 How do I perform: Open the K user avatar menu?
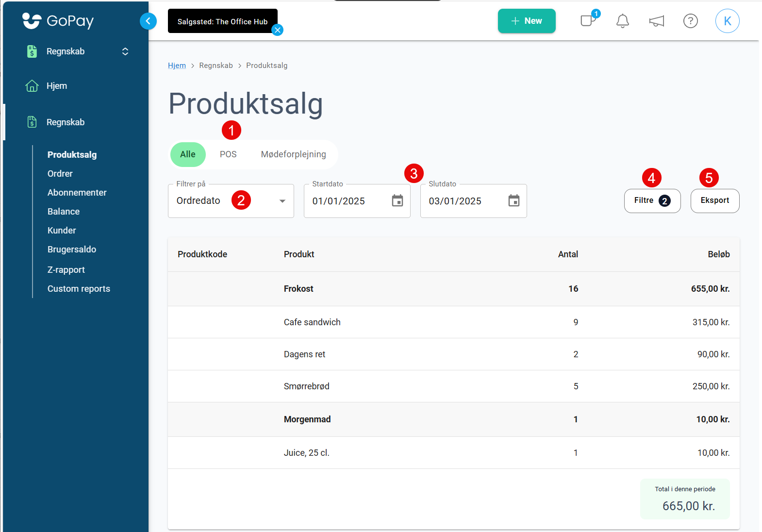(727, 21)
